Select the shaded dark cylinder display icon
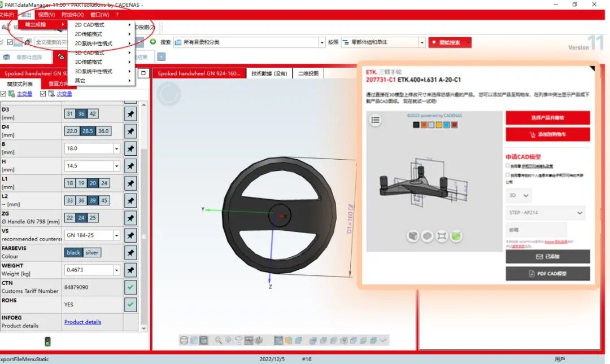This screenshot has width=610, height=364. [203, 340]
